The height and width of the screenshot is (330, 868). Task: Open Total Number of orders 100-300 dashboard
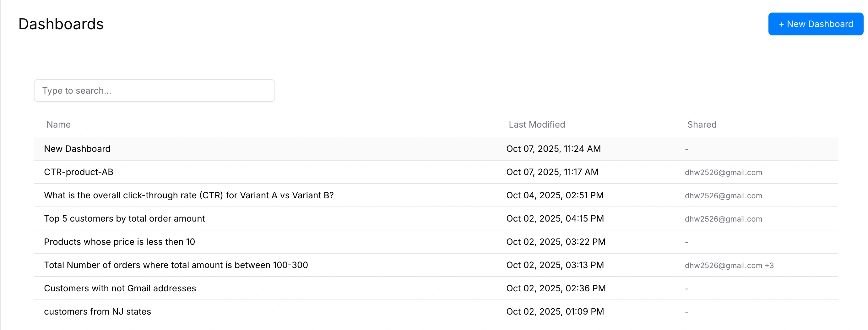coord(176,265)
